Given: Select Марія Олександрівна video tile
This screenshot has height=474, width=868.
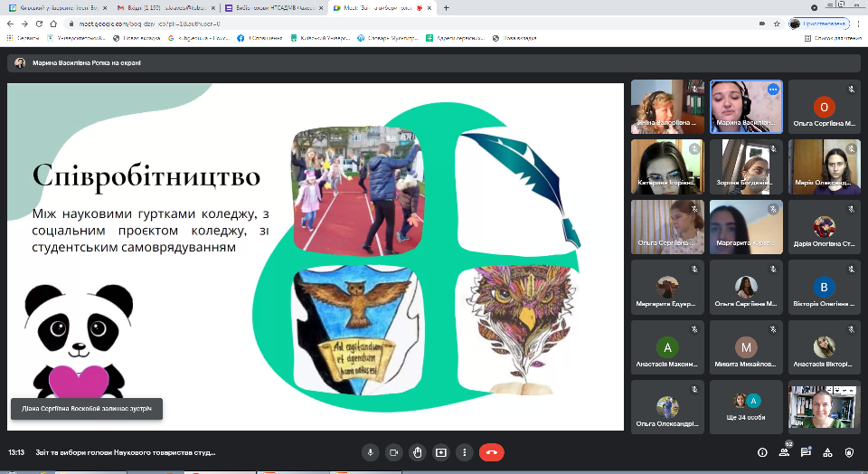Looking at the screenshot, I should pos(825,166).
